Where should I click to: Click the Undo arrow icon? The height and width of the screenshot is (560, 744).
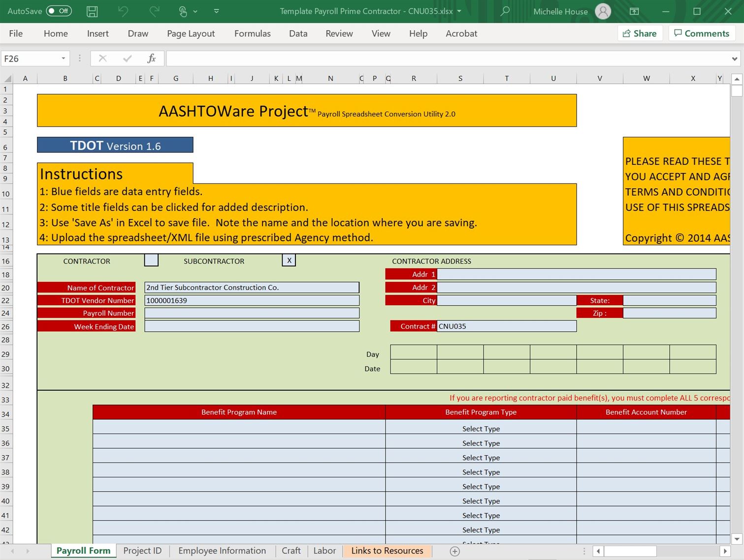click(x=123, y=11)
